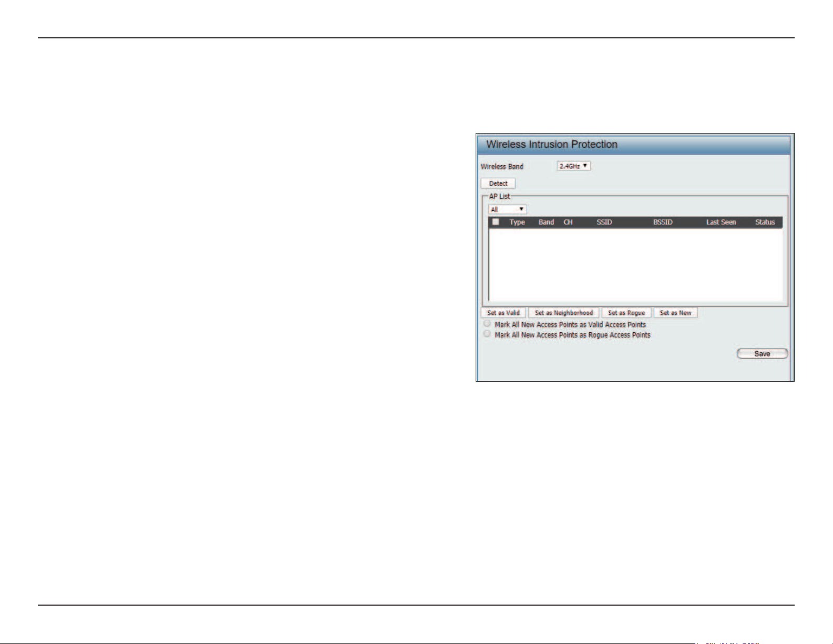Viewport: 833px width, 644px height.
Task: Click the Detect button
Action: pos(498,183)
